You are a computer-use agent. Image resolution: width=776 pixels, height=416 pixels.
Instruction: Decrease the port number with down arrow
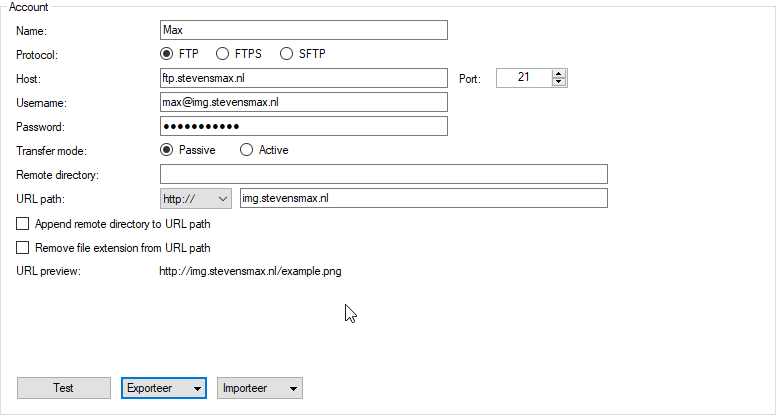[559, 82]
